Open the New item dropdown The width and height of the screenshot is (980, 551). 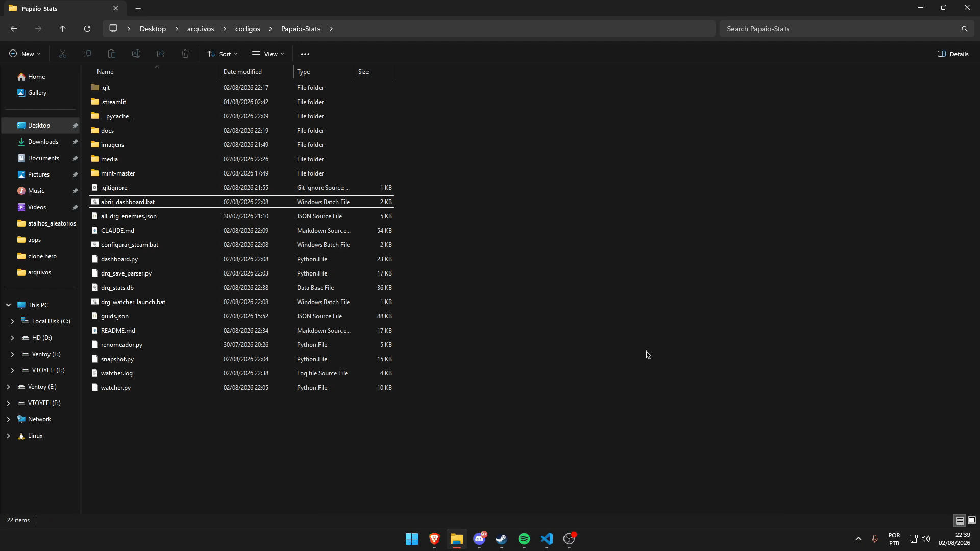tap(24, 54)
